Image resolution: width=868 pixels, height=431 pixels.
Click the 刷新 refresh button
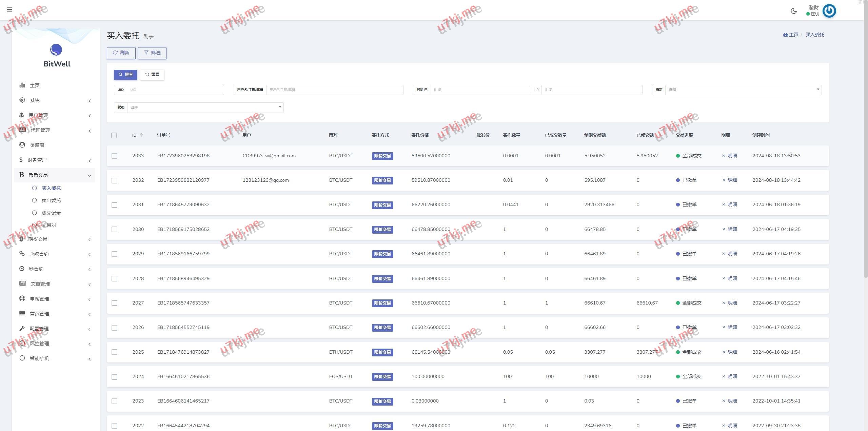[x=121, y=53]
